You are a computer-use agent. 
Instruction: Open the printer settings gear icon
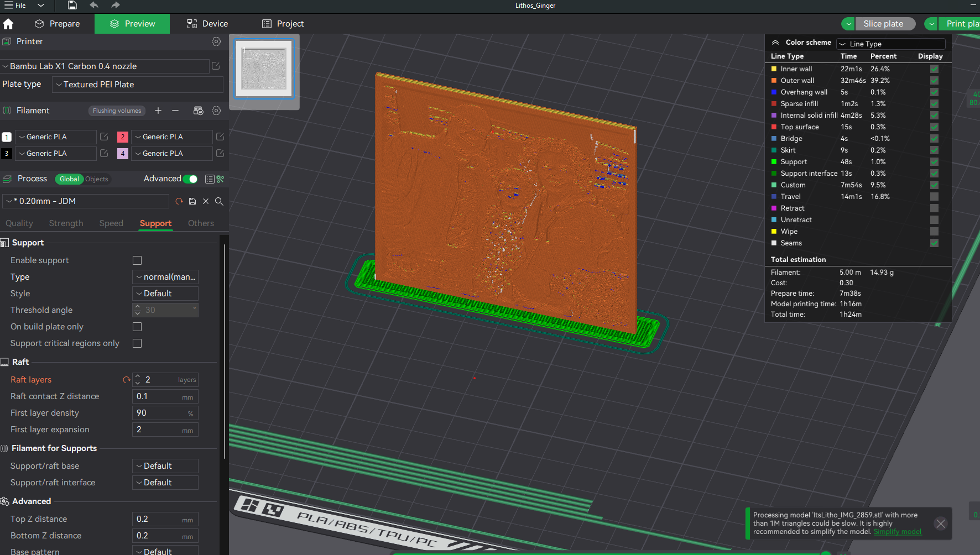point(216,41)
